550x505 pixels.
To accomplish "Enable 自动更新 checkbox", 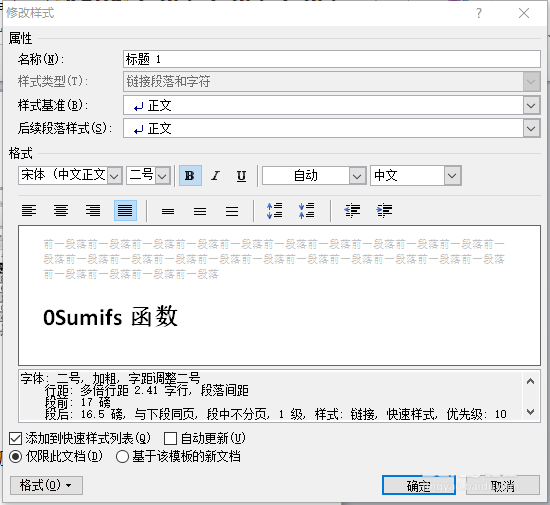I will (x=170, y=438).
